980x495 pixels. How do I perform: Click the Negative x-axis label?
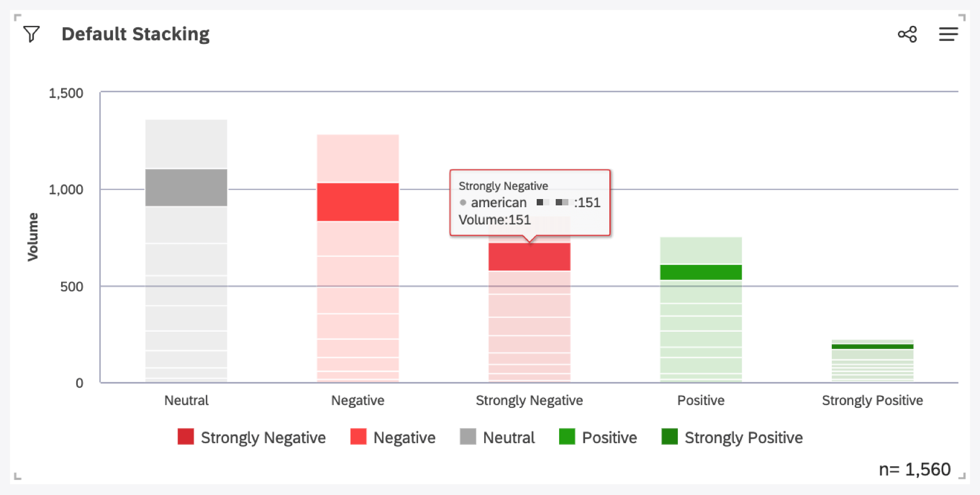click(357, 400)
